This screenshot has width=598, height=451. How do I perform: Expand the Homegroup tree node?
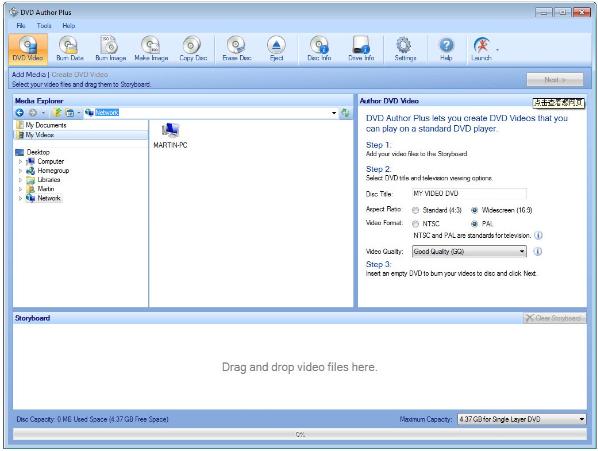pos(21,171)
